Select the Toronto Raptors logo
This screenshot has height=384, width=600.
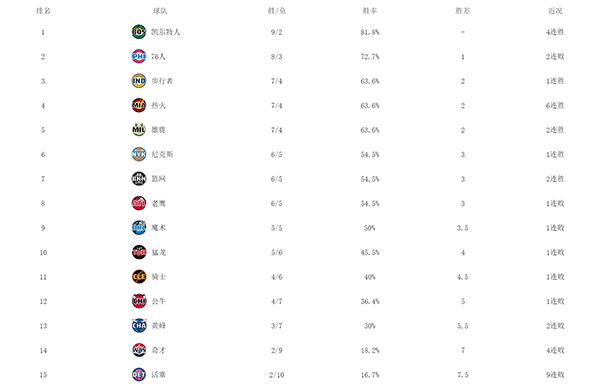[139, 252]
